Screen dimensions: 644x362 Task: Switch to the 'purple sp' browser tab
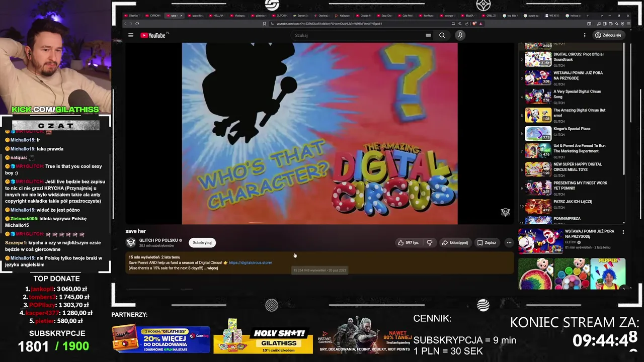[531, 16]
